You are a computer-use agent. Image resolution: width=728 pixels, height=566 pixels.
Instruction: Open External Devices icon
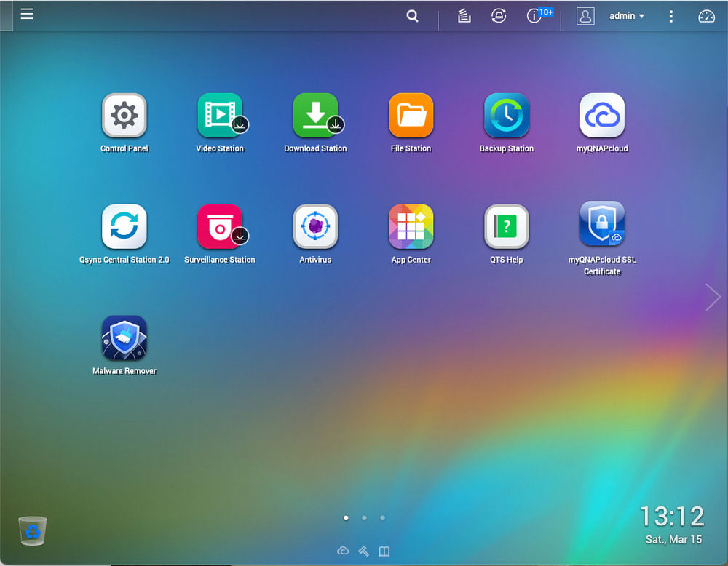point(499,16)
